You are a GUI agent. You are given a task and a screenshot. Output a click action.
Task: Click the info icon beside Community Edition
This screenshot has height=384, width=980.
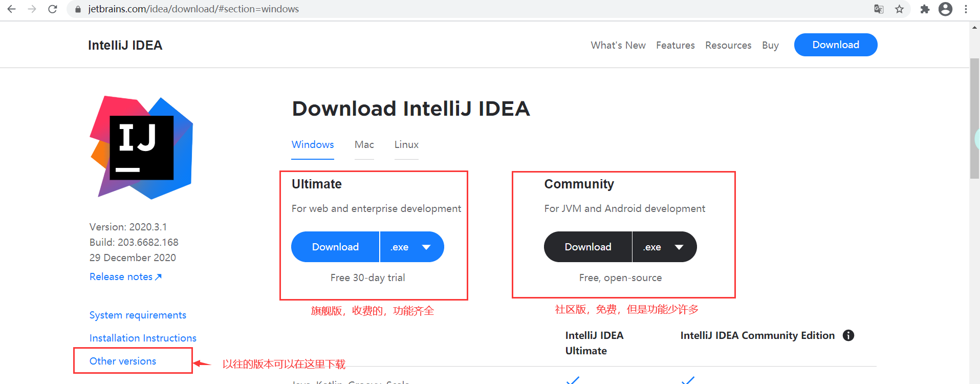pyautogui.click(x=848, y=335)
